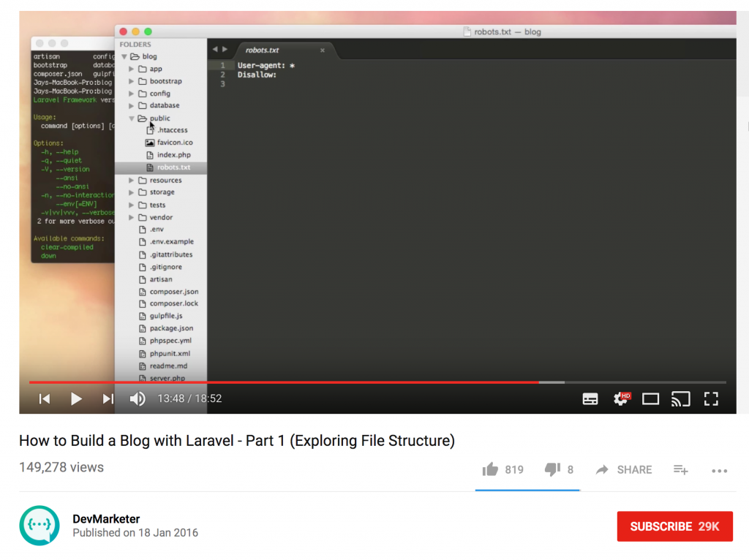Open the DevMarketer channel page
This screenshot has height=560, width=749.
[106, 518]
